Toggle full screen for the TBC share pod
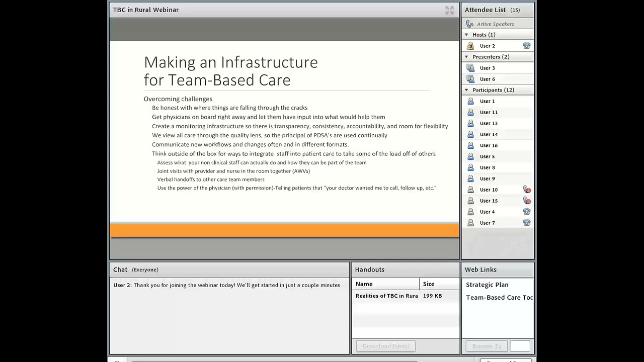 pyautogui.click(x=449, y=10)
